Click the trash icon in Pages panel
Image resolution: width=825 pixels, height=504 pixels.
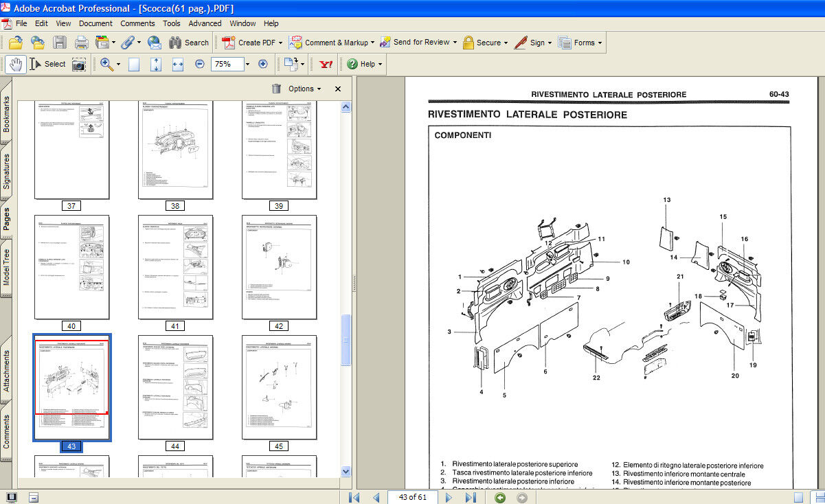(276, 89)
